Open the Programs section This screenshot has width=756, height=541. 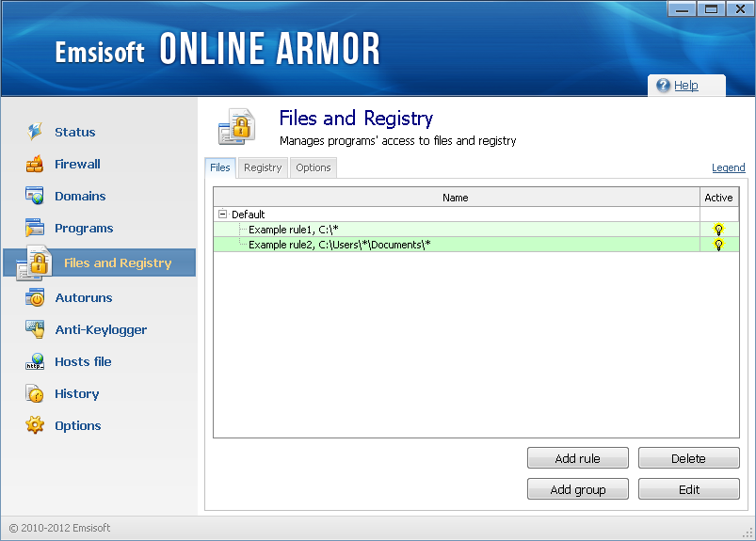click(x=84, y=229)
